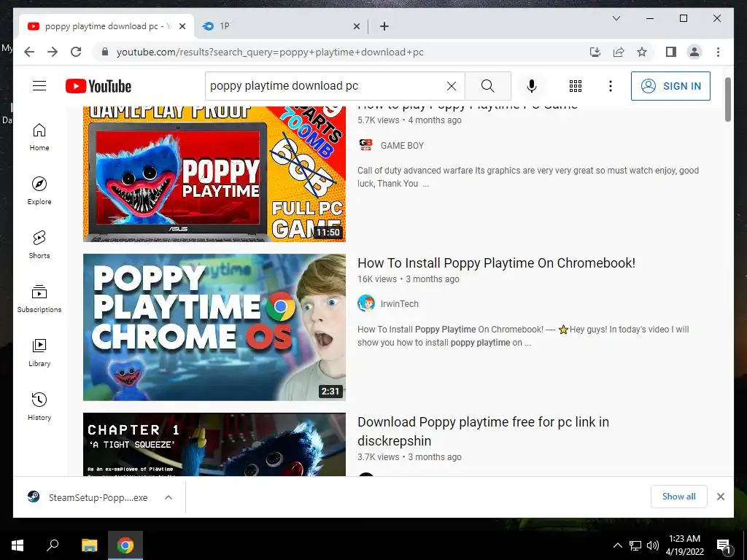
Task: Open Explore in sidebar
Action: 39,191
